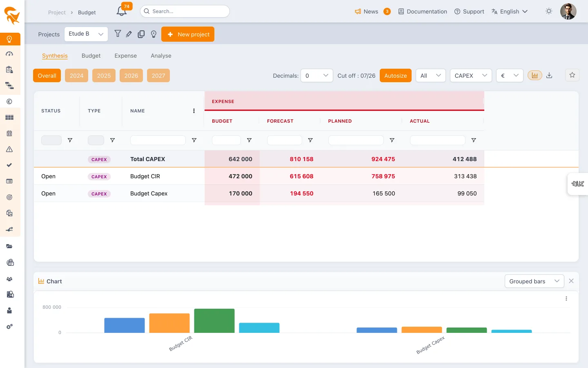Click the green bar for Budget CIR
Image resolution: width=588 pixels, height=368 pixels.
[x=214, y=321]
